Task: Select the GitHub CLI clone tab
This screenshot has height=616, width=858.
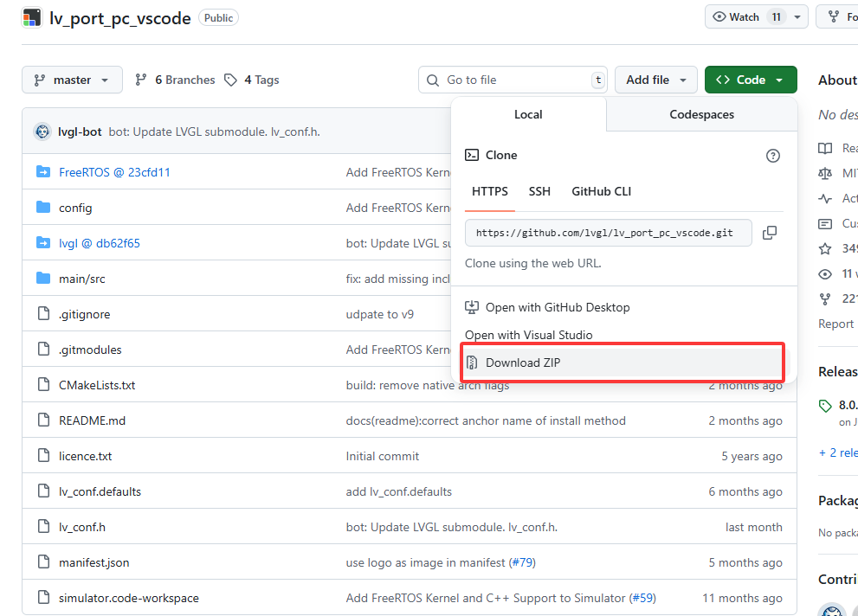Action: tap(601, 191)
